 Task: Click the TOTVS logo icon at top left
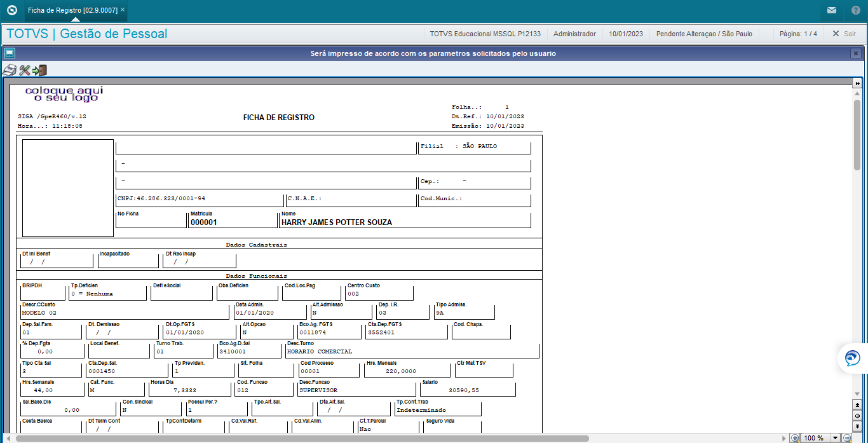(11, 10)
